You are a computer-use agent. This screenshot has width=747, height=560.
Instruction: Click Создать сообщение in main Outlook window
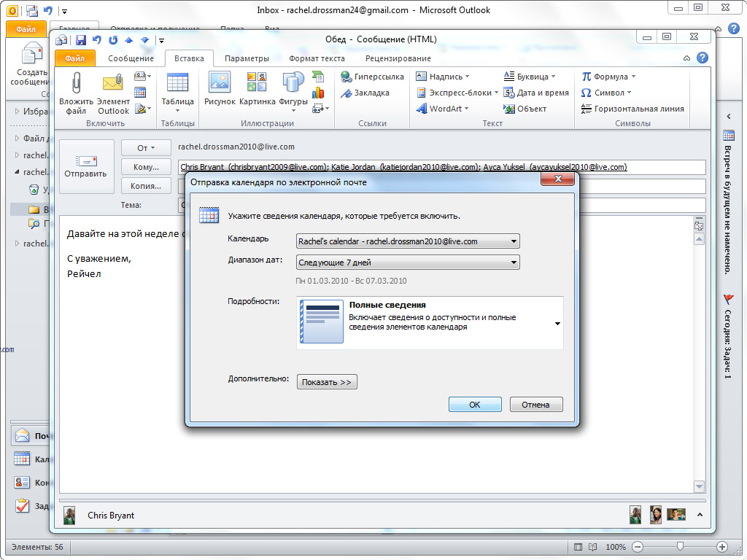point(31,65)
